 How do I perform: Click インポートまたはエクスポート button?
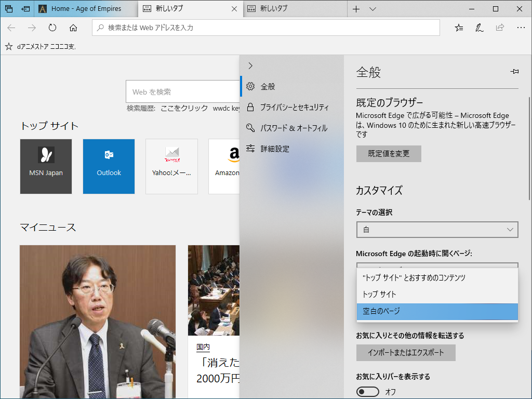[405, 353]
